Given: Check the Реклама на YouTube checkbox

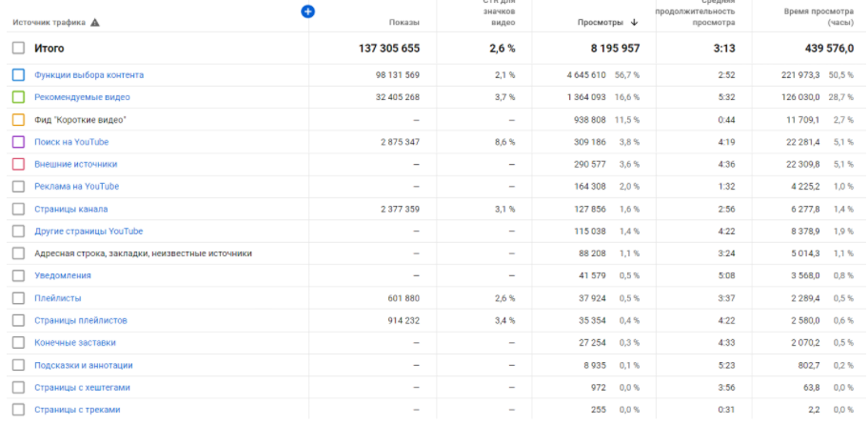Looking at the screenshot, I should (18, 186).
